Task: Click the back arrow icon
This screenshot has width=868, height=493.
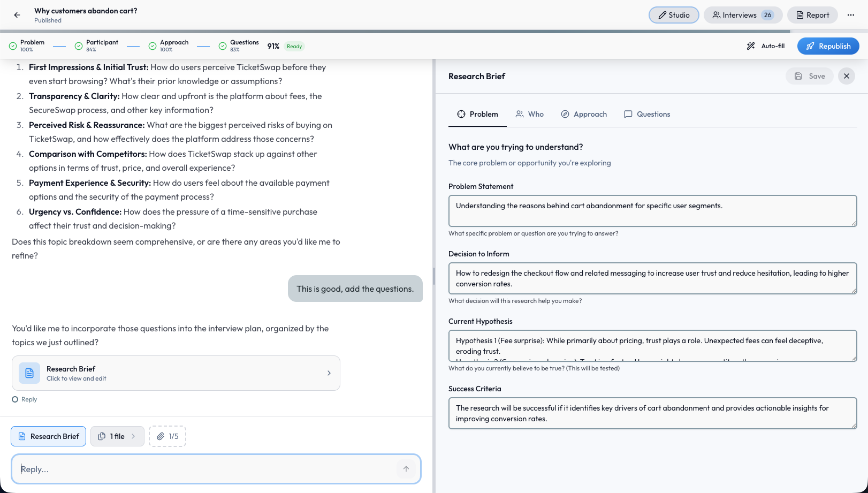Action: click(17, 15)
